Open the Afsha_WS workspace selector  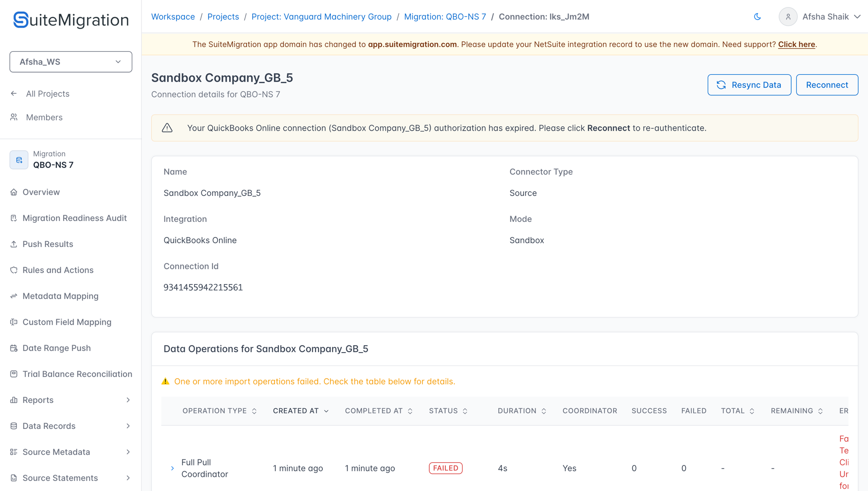click(71, 62)
